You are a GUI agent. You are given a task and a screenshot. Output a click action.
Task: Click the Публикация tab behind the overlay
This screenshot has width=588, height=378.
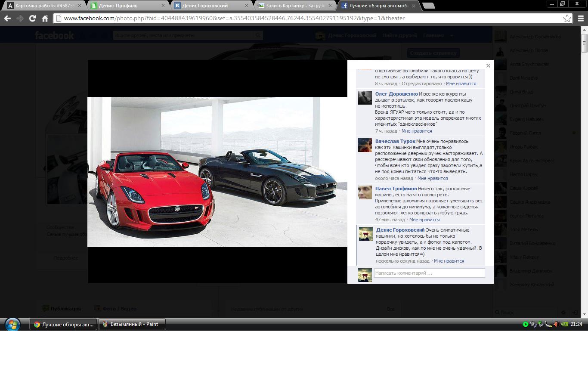point(62,309)
